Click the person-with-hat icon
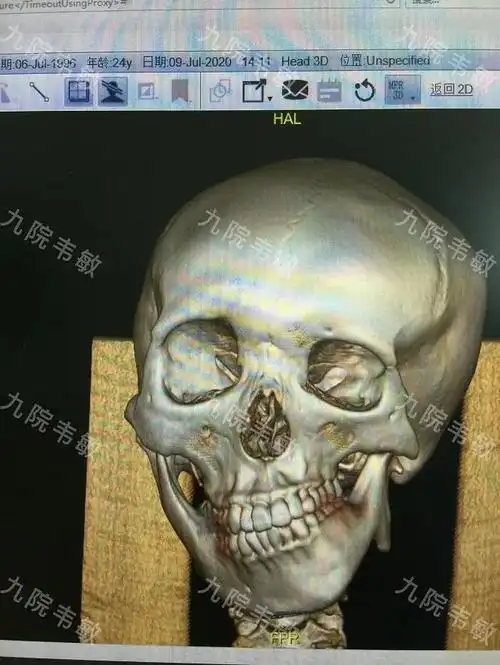 point(113,91)
